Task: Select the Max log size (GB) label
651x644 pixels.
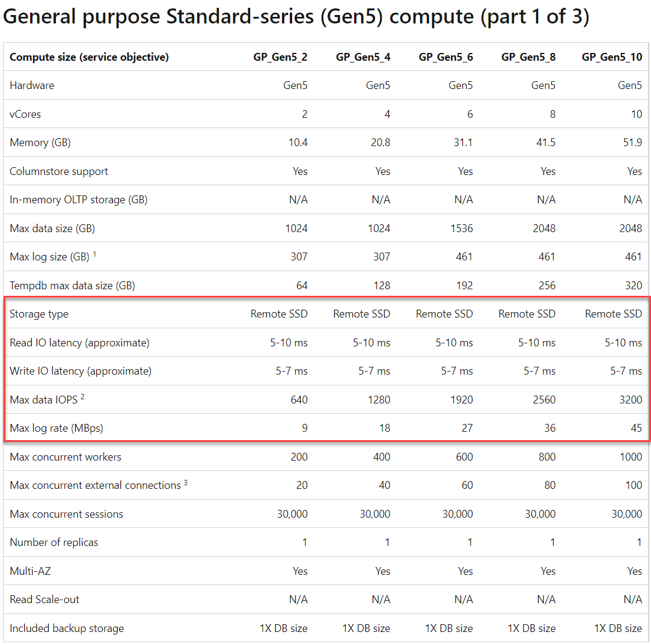Action: (49, 257)
